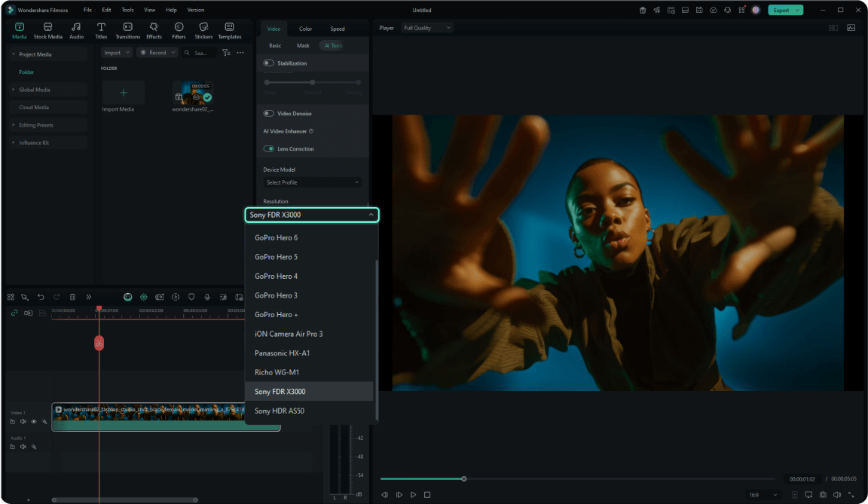This screenshot has height=504, width=868.
Task: Open the Full Quality player dropdown
Action: [426, 28]
